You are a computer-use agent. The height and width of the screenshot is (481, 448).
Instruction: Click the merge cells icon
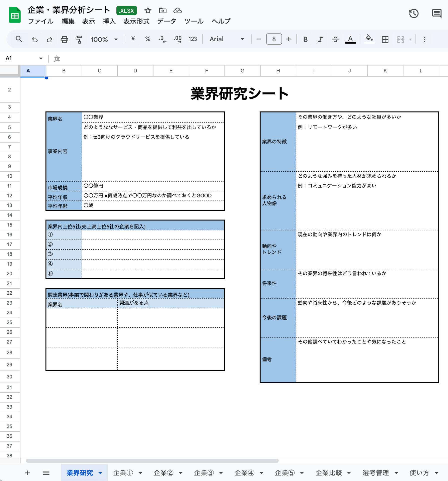[x=400, y=39]
